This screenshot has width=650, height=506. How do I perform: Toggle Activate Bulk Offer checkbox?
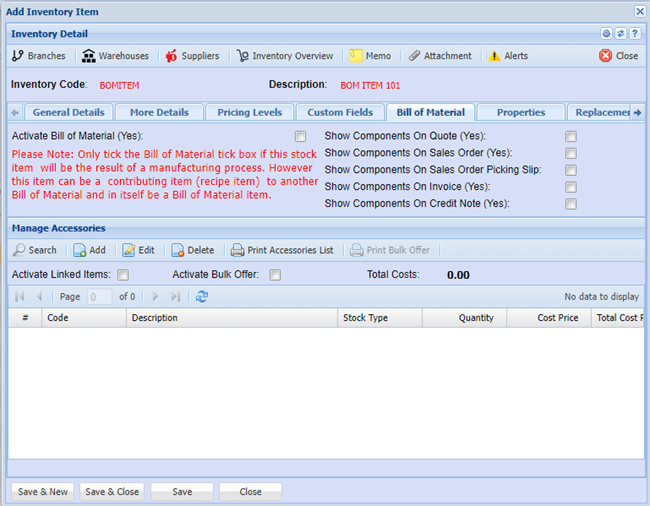(275, 275)
